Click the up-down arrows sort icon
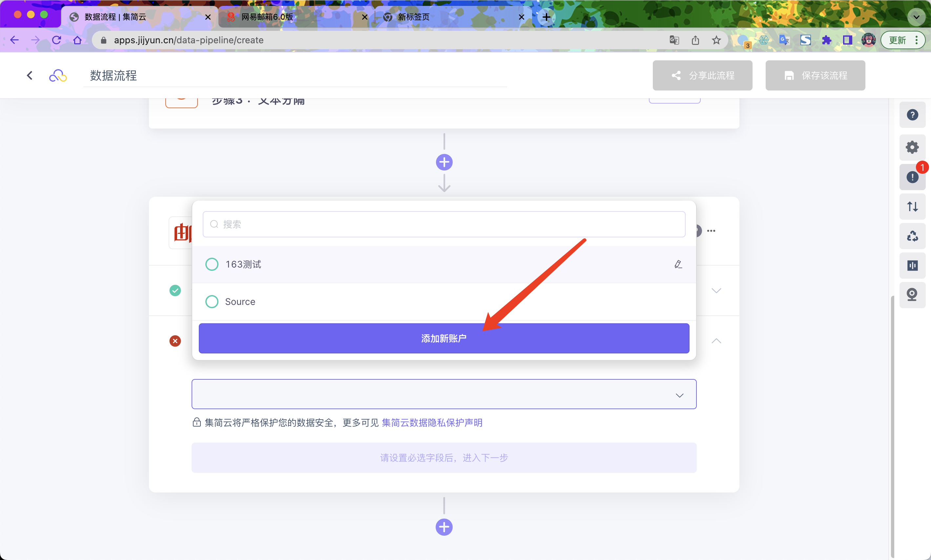The image size is (931, 560). tap(912, 207)
